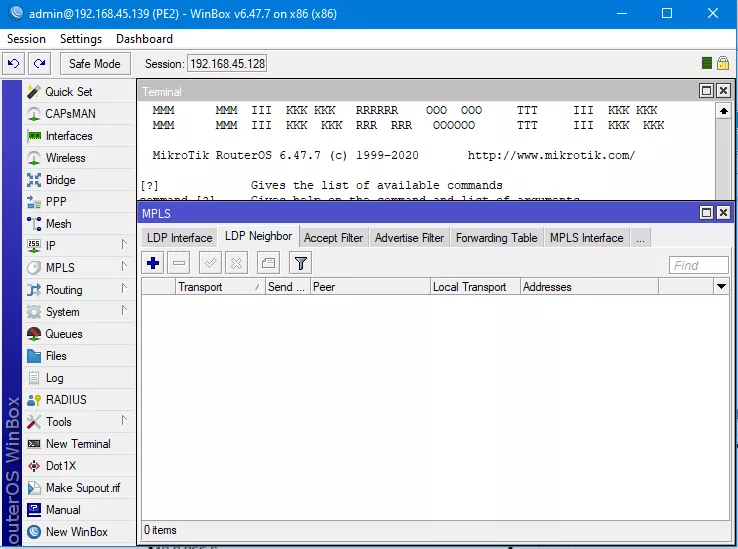Open the Filter funnel button

[x=301, y=263]
